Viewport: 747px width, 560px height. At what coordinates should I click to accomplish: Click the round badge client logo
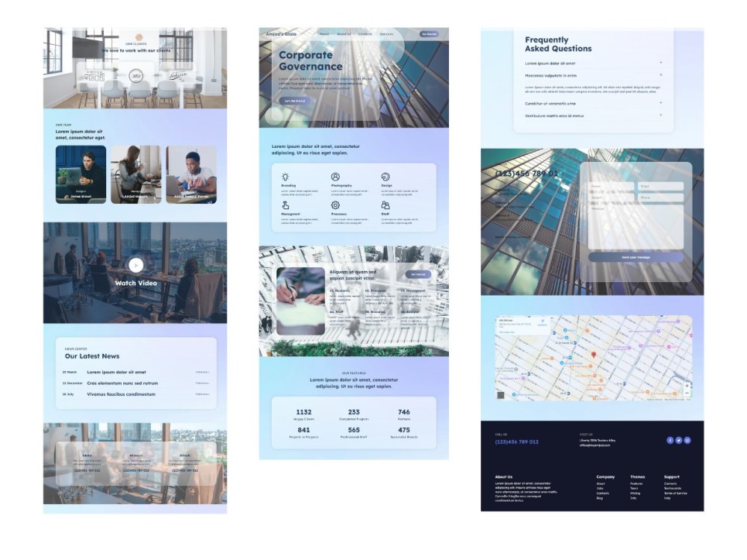click(x=136, y=75)
